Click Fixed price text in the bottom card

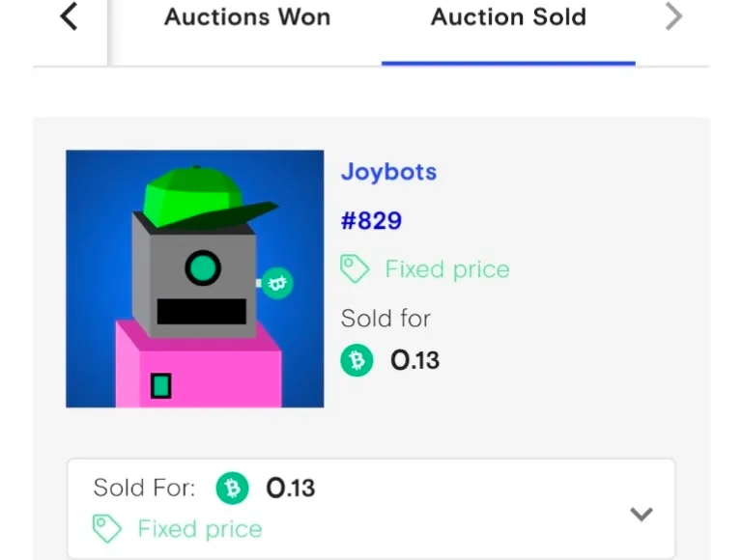(200, 529)
